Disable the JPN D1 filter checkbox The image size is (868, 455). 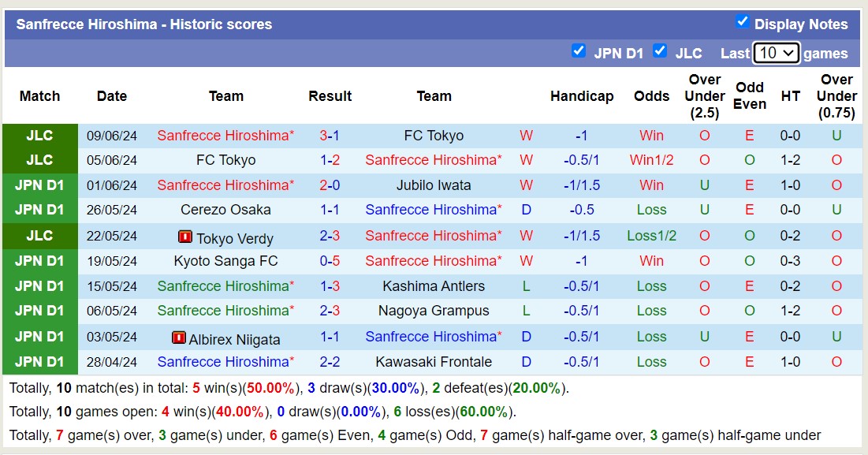coord(578,52)
